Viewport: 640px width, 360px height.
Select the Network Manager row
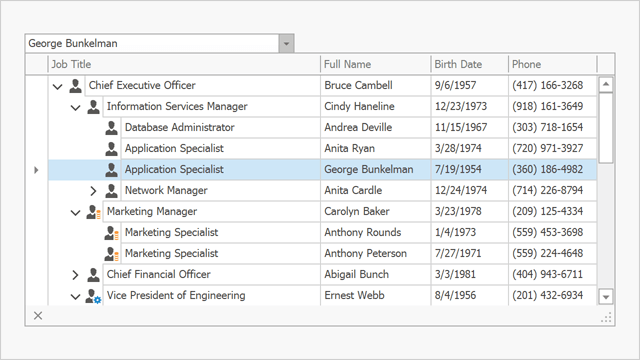point(322,191)
